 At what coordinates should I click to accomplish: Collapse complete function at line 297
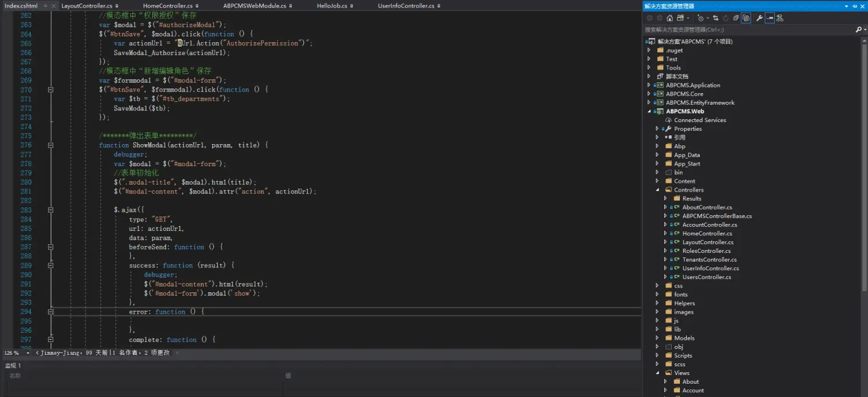pyautogui.click(x=50, y=340)
